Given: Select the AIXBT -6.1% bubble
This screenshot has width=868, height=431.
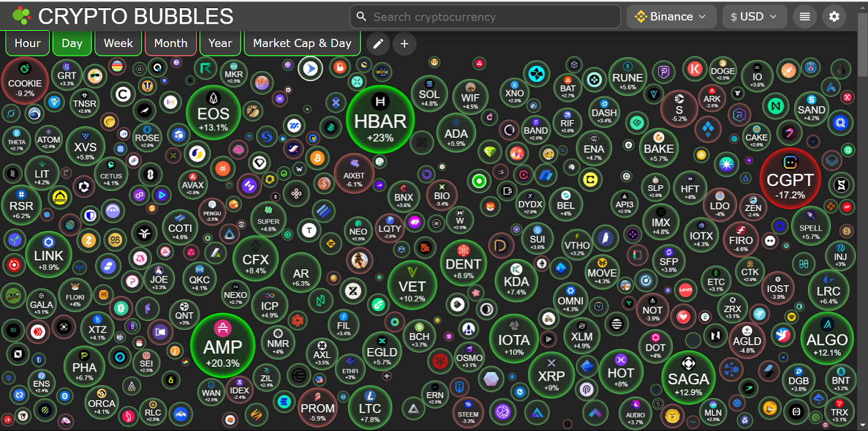Looking at the screenshot, I should pyautogui.click(x=354, y=174).
